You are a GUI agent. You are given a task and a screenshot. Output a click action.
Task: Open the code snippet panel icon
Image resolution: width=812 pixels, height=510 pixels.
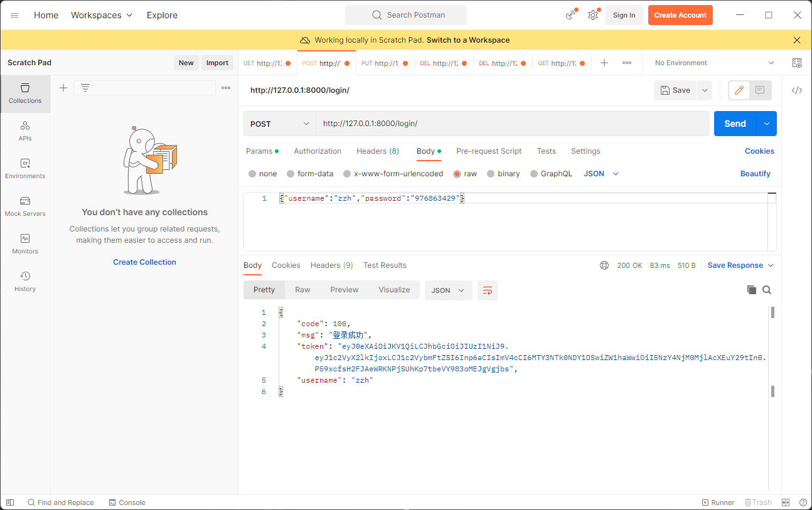[x=797, y=90]
